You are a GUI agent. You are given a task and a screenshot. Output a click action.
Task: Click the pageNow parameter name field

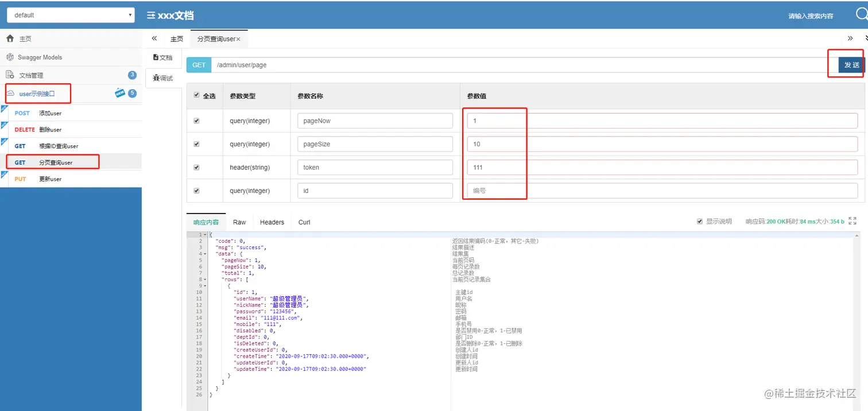(375, 121)
